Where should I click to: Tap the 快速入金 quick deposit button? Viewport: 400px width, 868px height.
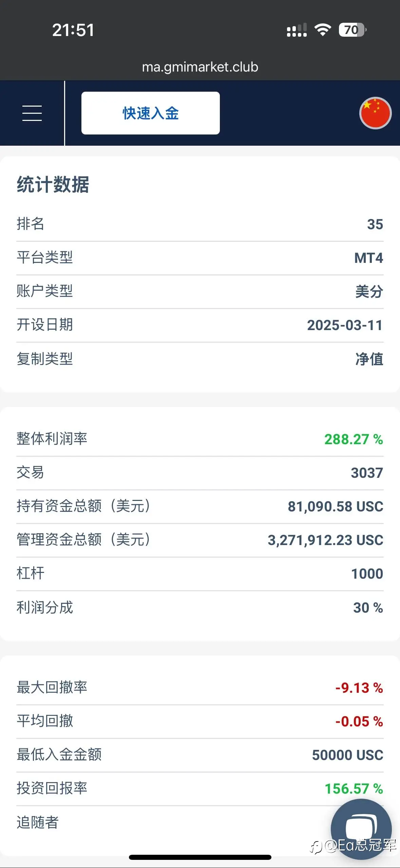pos(151,113)
